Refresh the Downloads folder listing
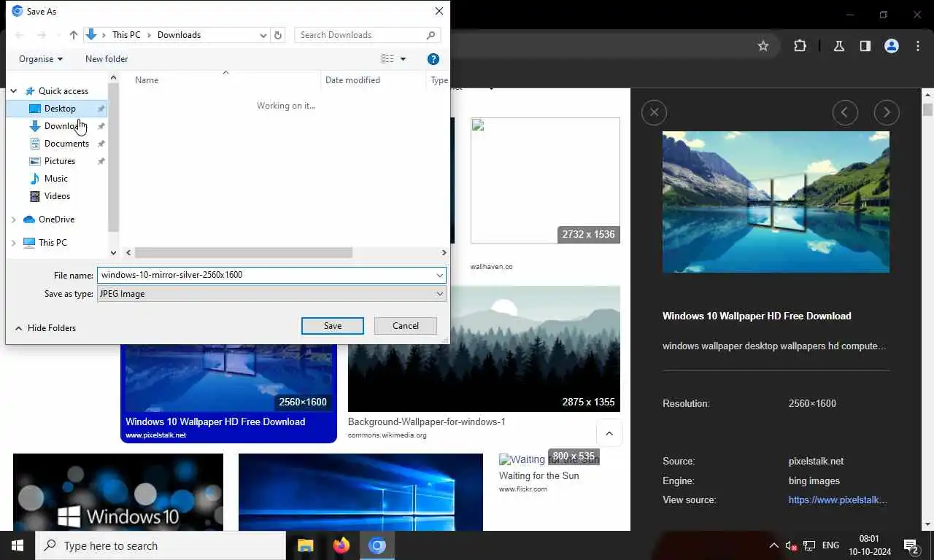 coord(278,35)
